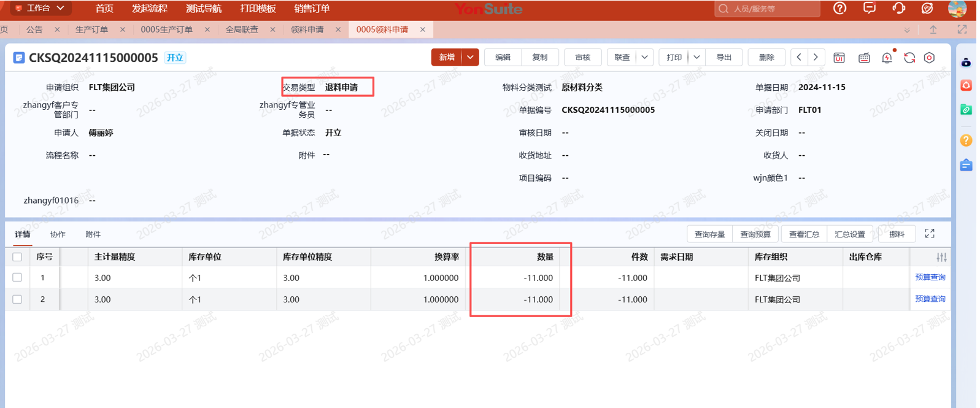
Task: Click the 人员/服务等 search field
Action: tap(773, 9)
